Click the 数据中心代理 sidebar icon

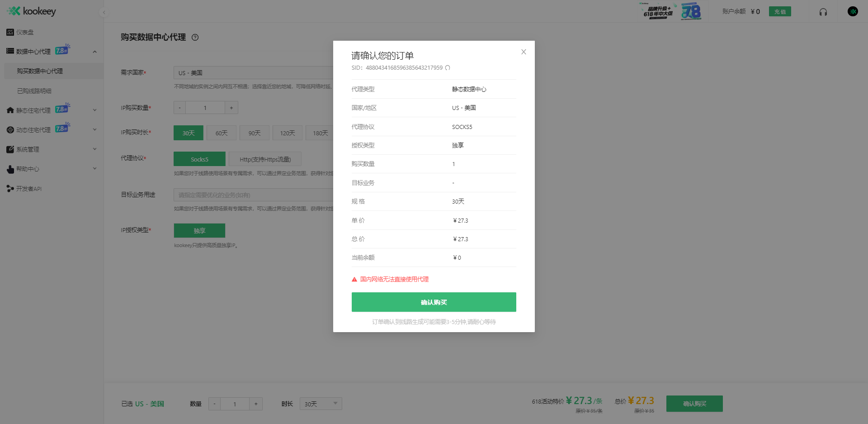pos(10,51)
